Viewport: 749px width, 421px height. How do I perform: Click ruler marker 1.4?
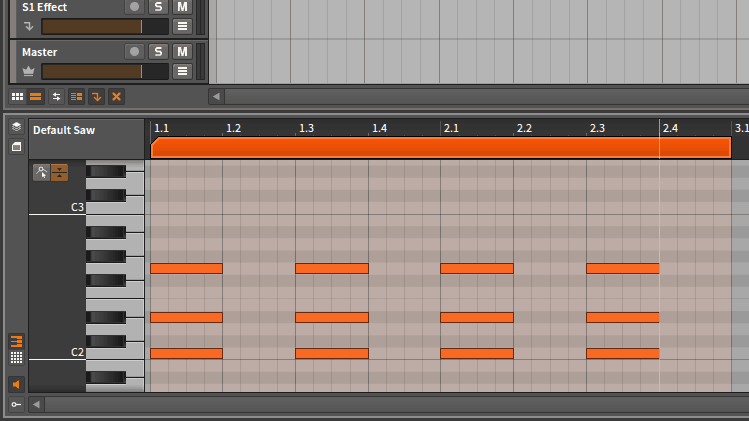[x=379, y=128]
